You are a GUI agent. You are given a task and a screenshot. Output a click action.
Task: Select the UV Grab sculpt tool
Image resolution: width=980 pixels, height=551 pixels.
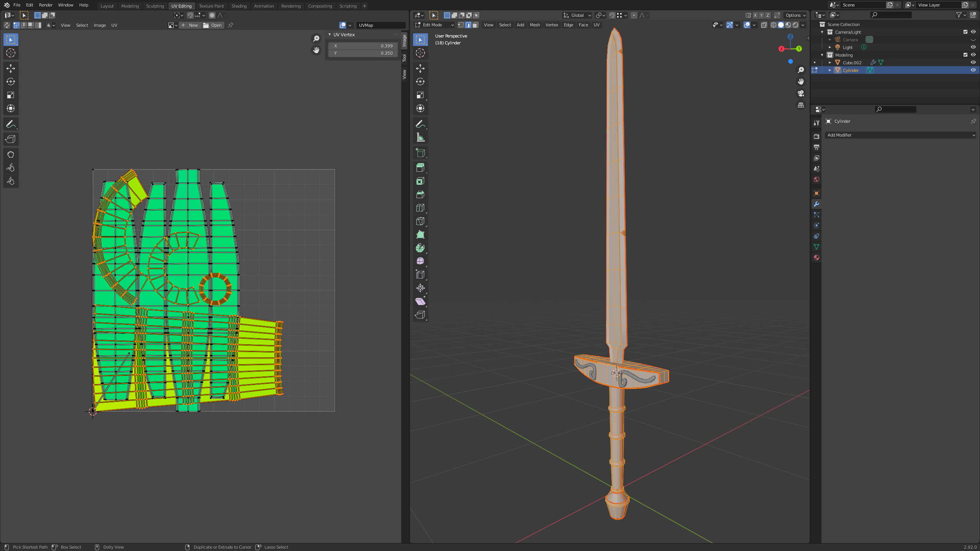(10, 154)
